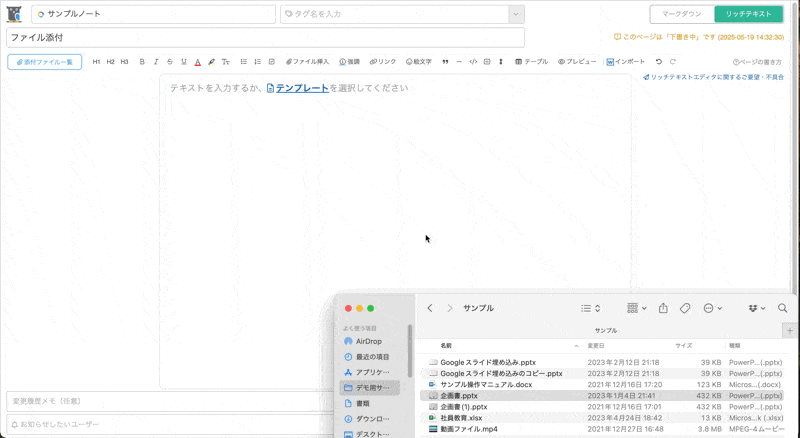The image size is (800, 438).
Task: Click the Finder share icon
Action: (663, 308)
